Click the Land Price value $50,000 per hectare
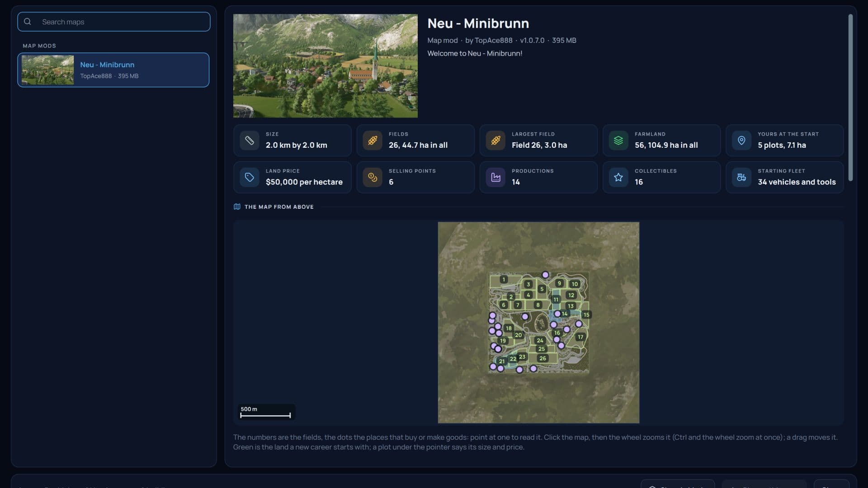This screenshot has height=488, width=868. point(304,182)
